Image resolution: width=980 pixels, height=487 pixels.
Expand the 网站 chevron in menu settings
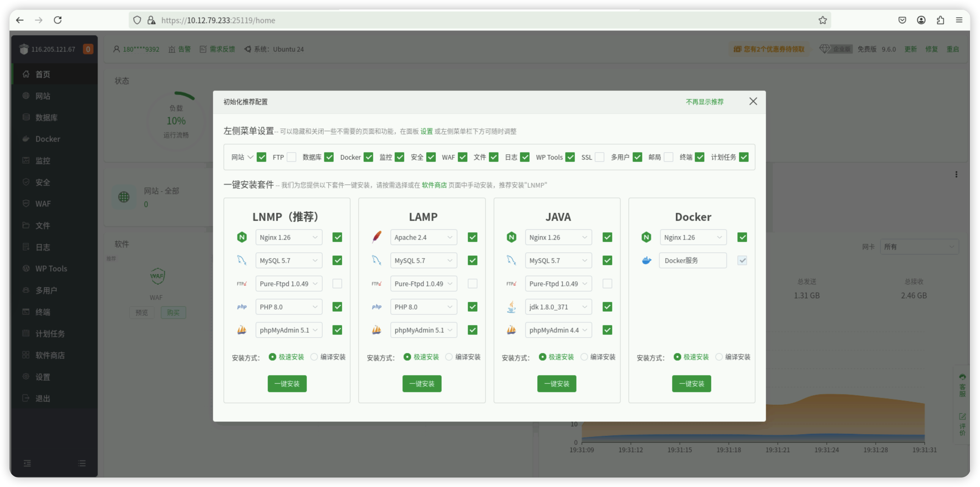point(250,157)
